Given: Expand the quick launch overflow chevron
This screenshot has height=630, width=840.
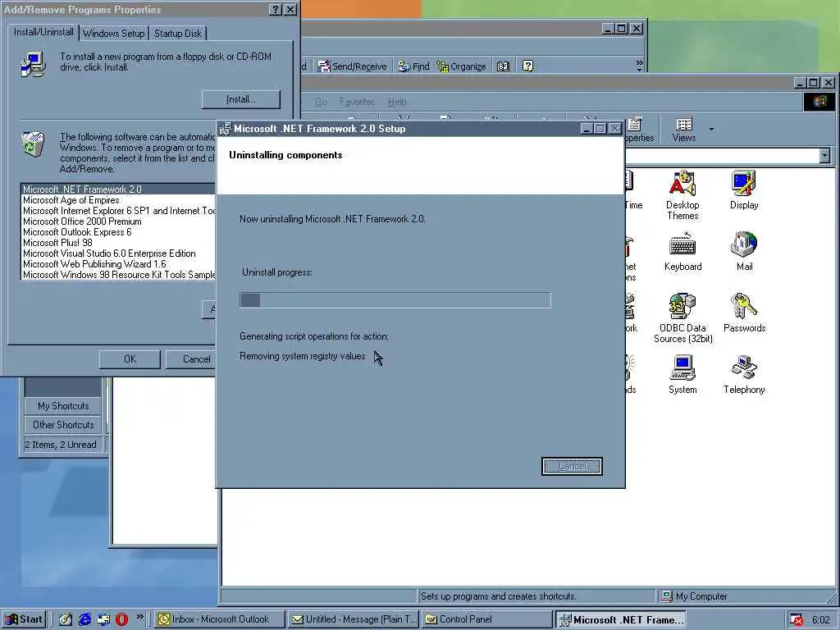Looking at the screenshot, I should 139,617.
